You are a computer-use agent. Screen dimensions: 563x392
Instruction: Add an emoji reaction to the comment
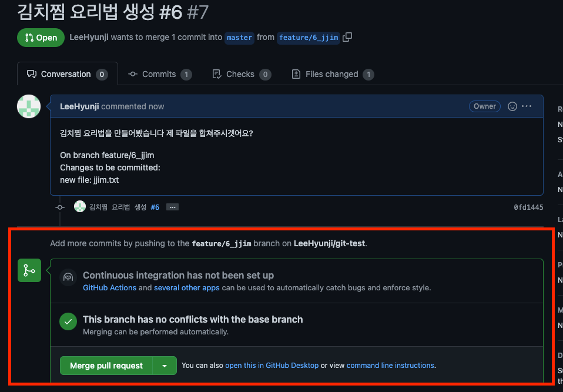512,106
